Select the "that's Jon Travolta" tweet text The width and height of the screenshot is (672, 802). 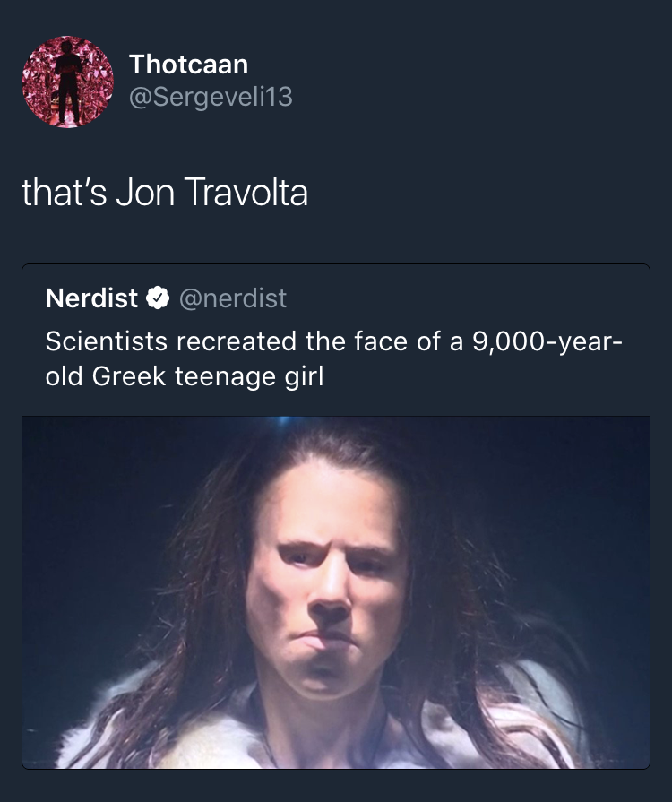point(165,193)
